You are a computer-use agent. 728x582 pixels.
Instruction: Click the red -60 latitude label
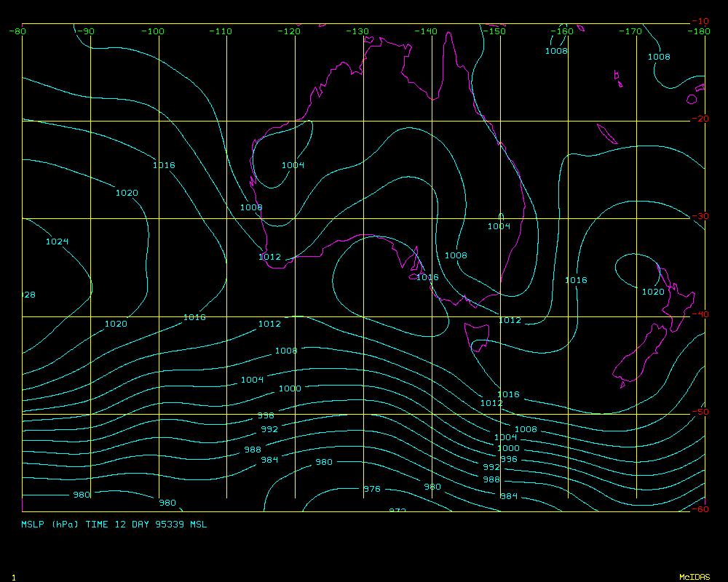click(700, 509)
